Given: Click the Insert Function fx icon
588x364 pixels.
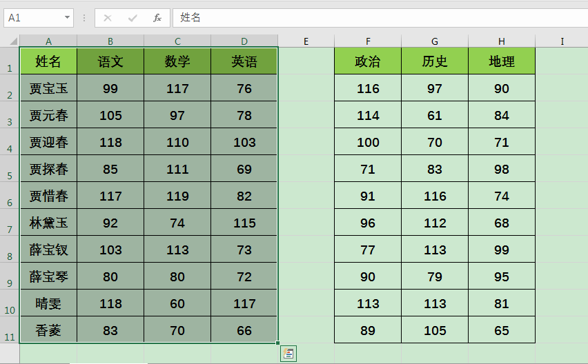Looking at the screenshot, I should click(x=157, y=18).
